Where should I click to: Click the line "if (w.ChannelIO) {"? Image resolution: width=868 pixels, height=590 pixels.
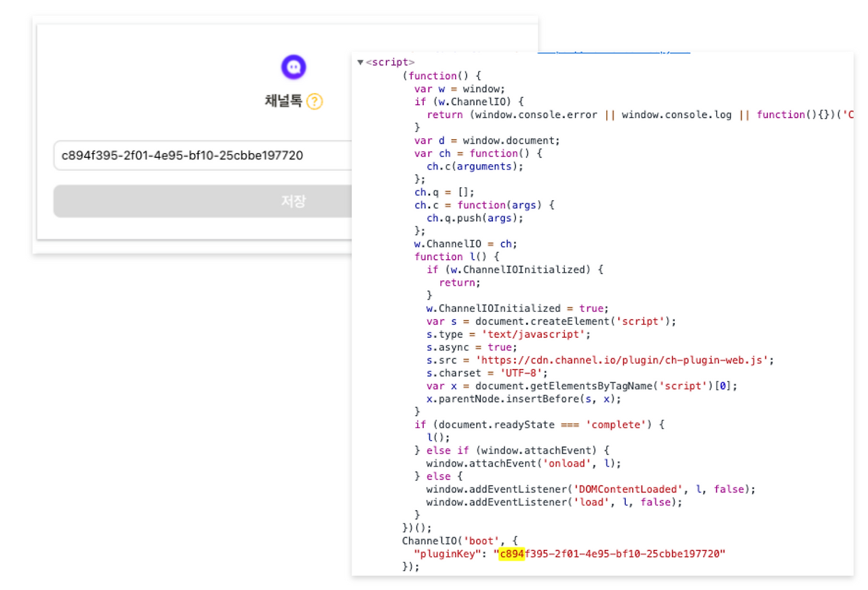[469, 102]
